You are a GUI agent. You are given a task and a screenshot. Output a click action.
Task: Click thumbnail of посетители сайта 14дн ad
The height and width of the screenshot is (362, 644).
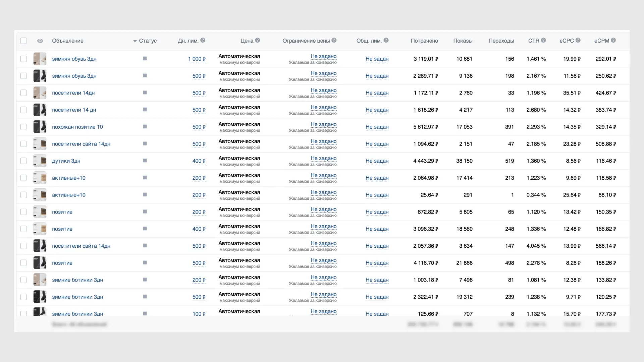tap(40, 144)
